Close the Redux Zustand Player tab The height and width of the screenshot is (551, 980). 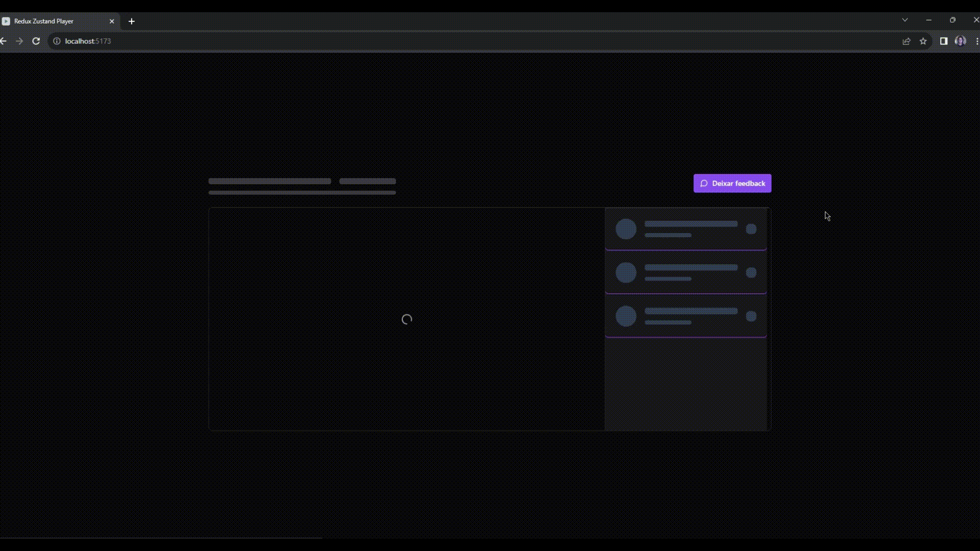[112, 21]
